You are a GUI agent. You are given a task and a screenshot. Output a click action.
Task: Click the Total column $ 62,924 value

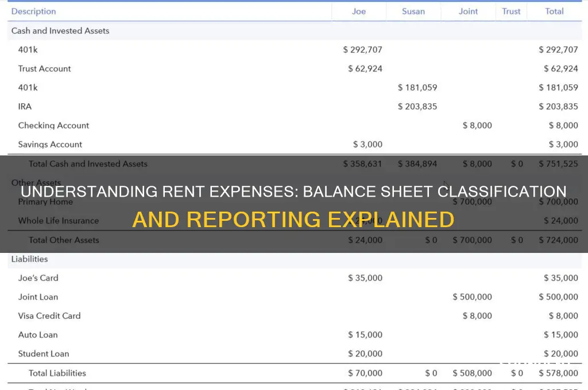[x=561, y=69]
